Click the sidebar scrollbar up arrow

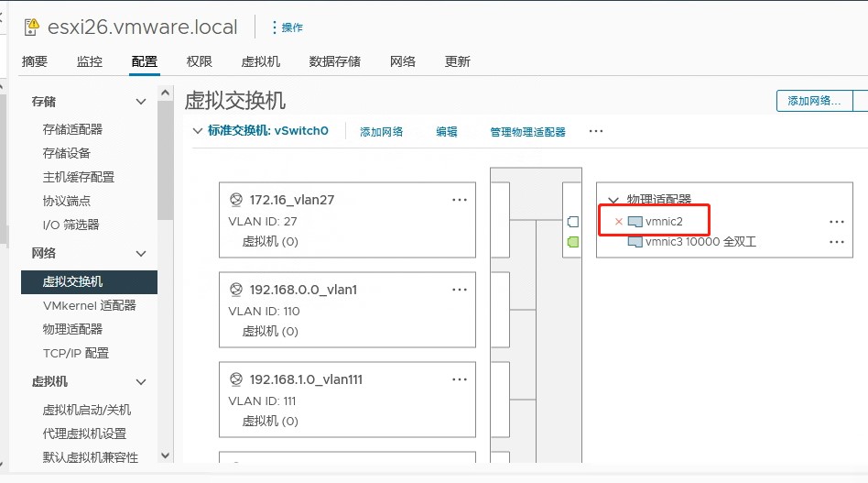click(165, 93)
